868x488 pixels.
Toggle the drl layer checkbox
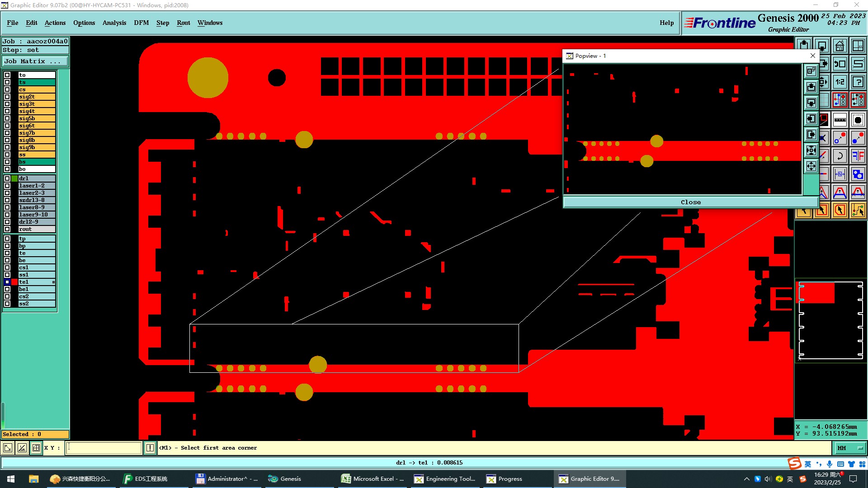point(7,178)
